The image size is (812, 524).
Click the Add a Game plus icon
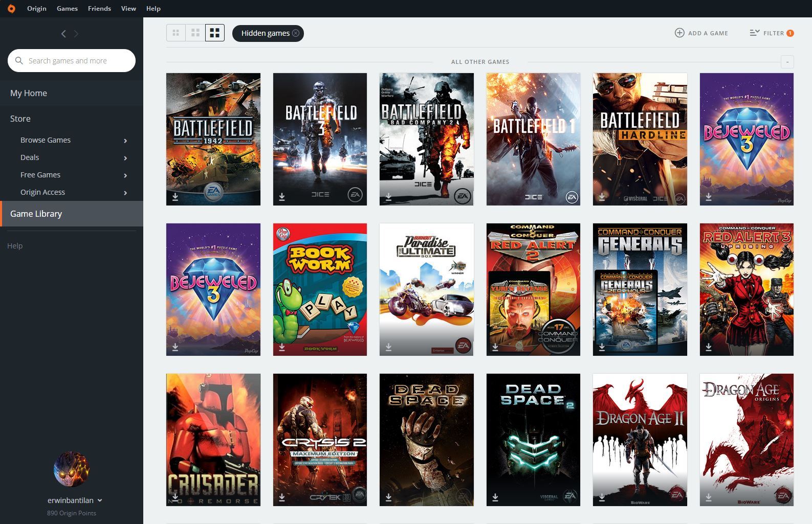[x=679, y=33]
